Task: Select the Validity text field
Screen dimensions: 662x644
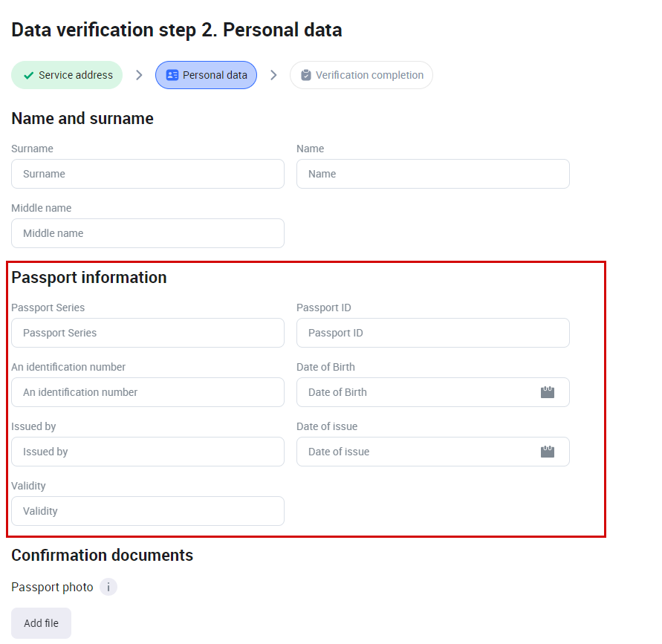Action: pos(147,511)
